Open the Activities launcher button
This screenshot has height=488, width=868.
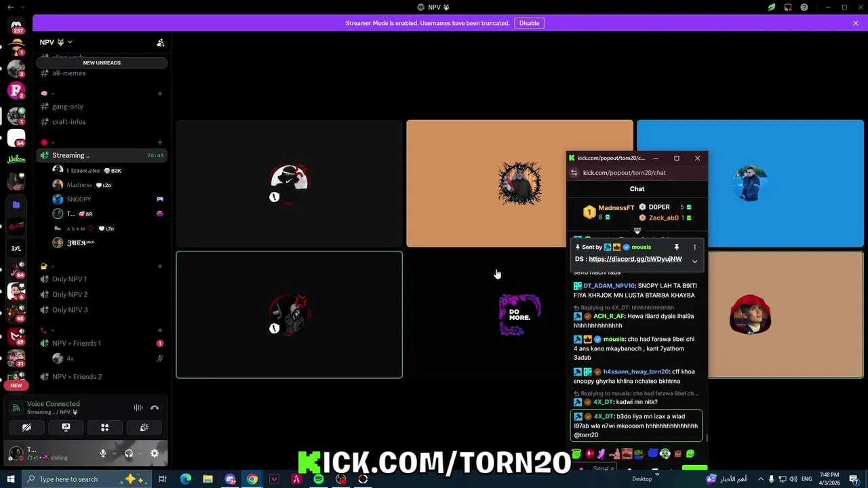(105, 428)
